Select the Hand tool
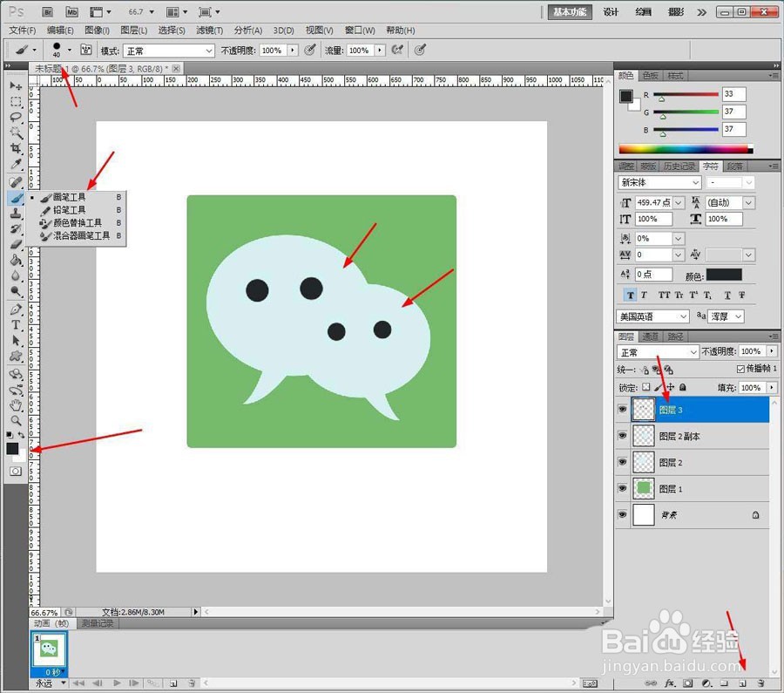784x693 pixels. pyautogui.click(x=16, y=404)
